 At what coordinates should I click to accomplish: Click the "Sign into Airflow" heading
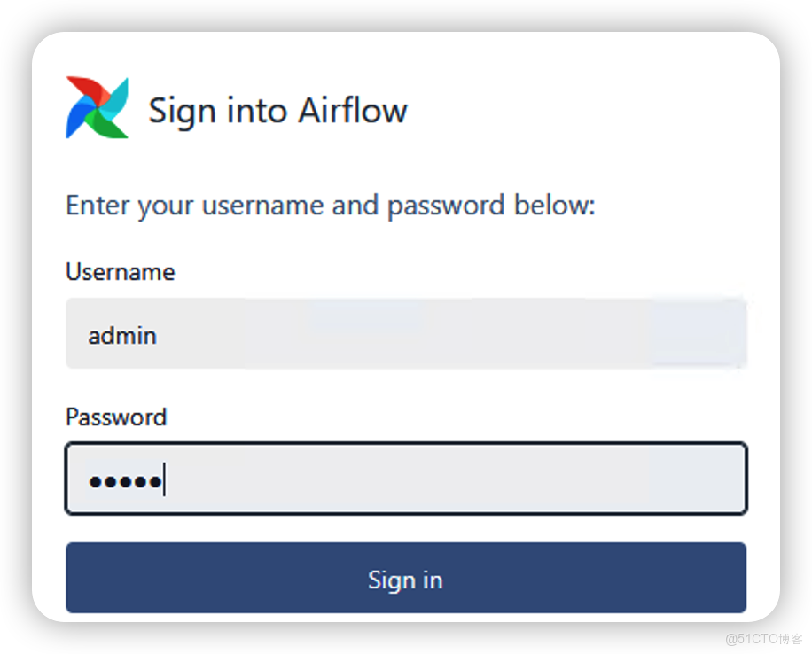[277, 111]
